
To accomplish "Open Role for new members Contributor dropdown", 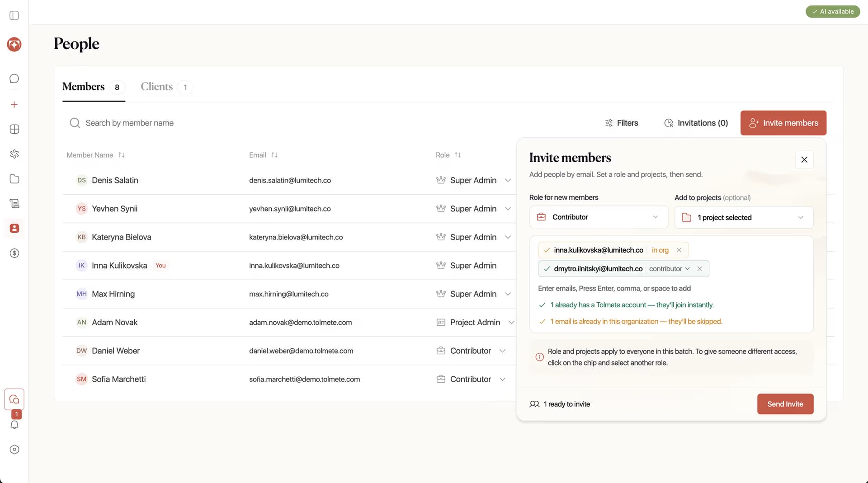I will pyautogui.click(x=599, y=217).
